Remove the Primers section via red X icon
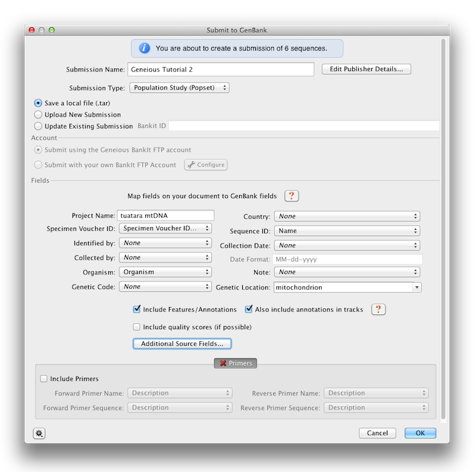The height and width of the screenshot is (472, 476). (223, 363)
